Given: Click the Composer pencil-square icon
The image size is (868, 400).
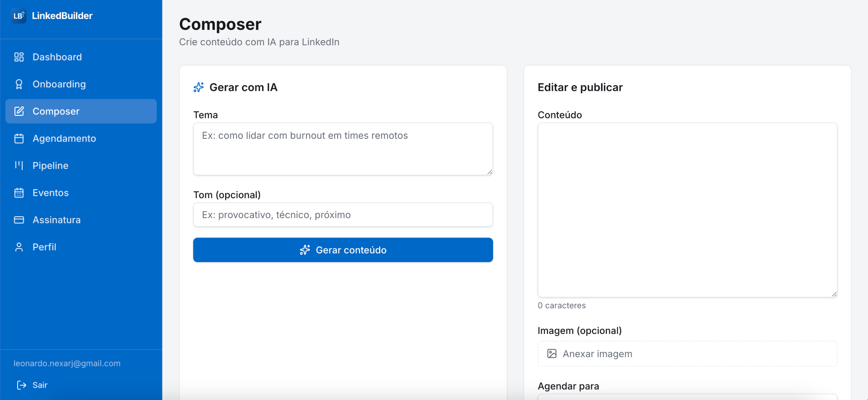Looking at the screenshot, I should [x=19, y=111].
